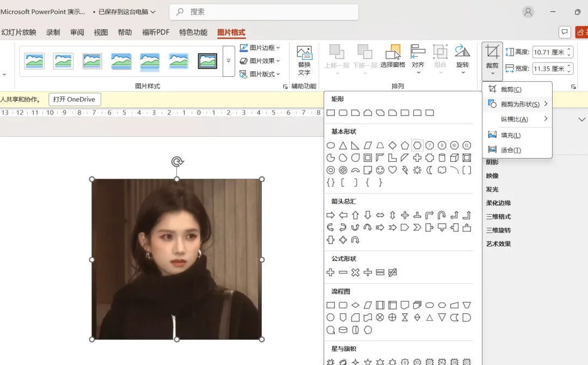Click the 打开 OneDrive button

pyautogui.click(x=75, y=99)
